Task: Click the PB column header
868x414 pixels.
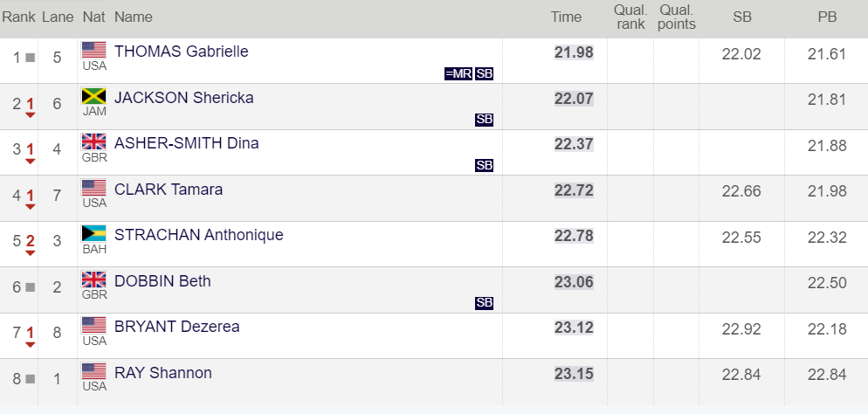Action: pos(827,17)
